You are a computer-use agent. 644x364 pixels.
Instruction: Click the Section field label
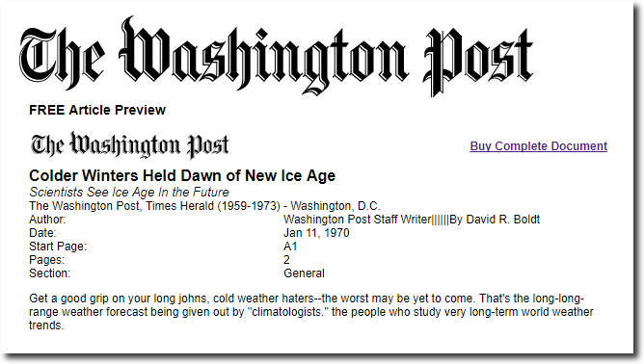[50, 273]
